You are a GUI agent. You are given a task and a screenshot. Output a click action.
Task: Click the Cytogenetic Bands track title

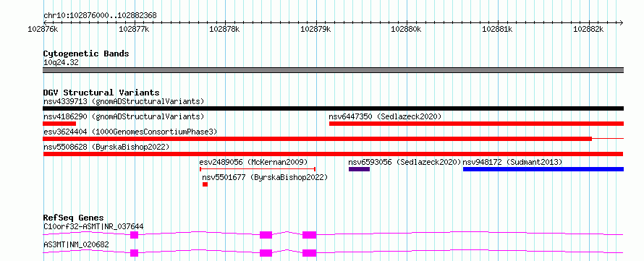(x=86, y=54)
